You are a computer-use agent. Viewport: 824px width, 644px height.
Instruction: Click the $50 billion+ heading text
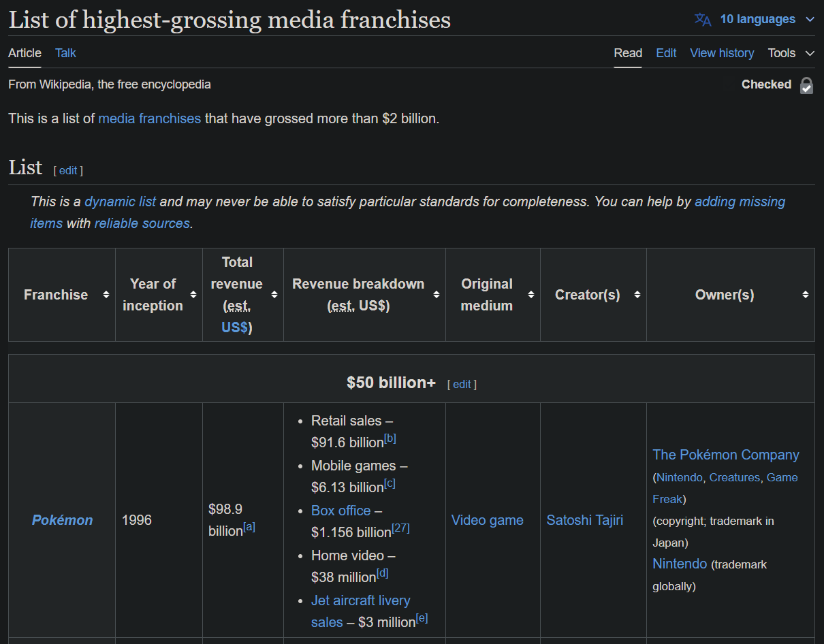point(391,383)
